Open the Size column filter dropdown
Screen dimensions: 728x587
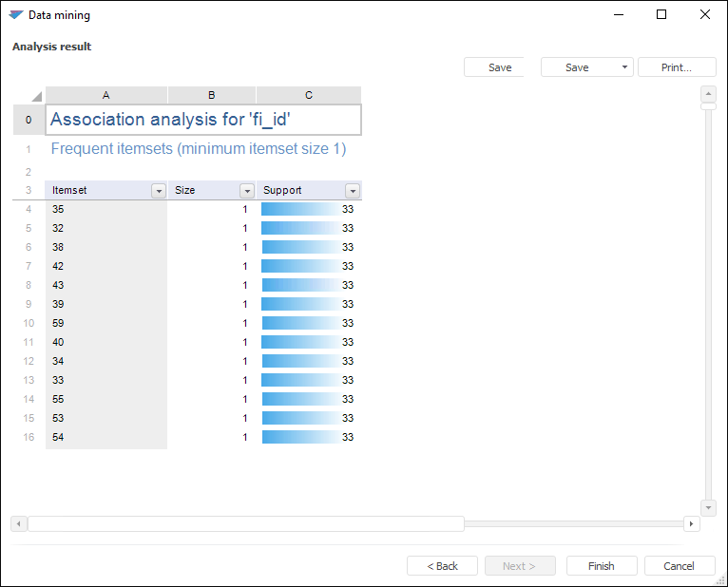coord(247,191)
